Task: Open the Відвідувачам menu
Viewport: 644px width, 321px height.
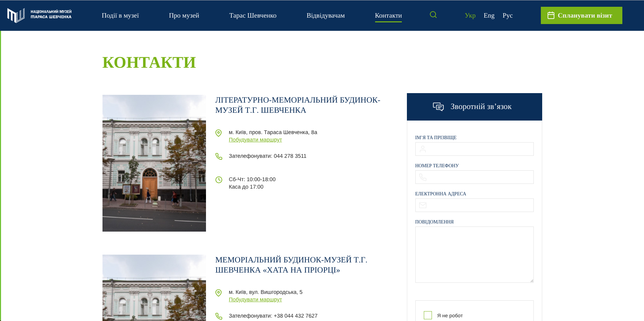Action: (326, 15)
